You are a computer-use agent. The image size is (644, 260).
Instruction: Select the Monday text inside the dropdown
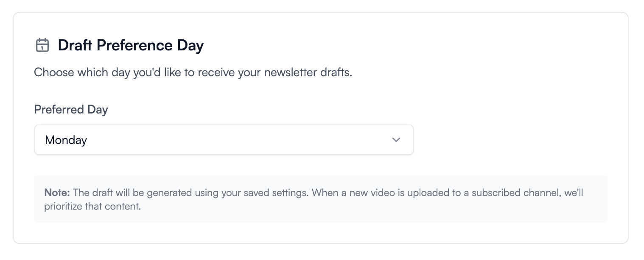[x=66, y=140]
